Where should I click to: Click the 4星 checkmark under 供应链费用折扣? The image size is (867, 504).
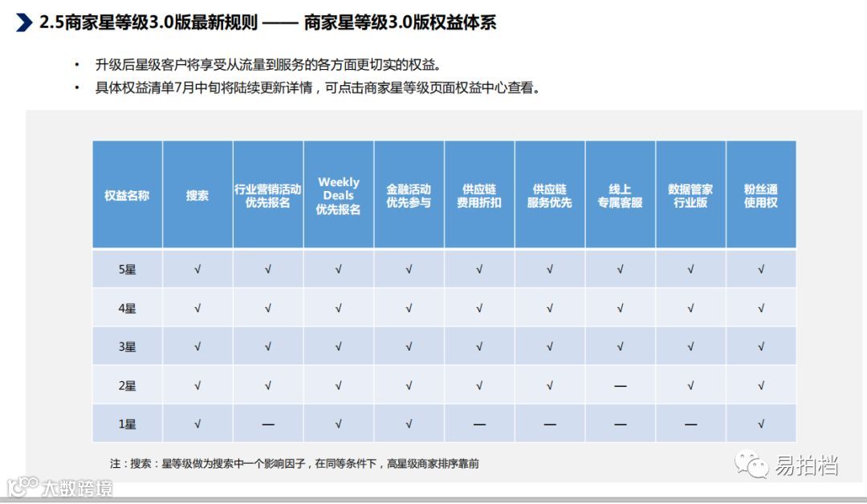478,308
